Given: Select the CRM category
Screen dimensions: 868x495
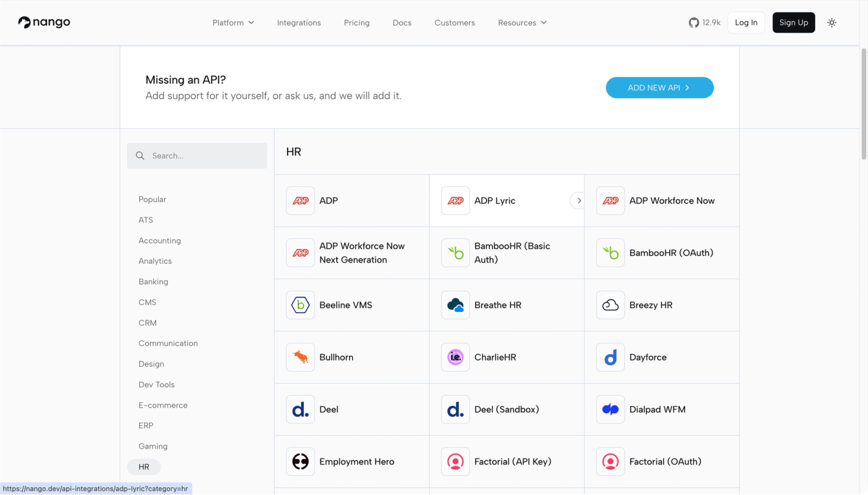Looking at the screenshot, I should point(148,323).
